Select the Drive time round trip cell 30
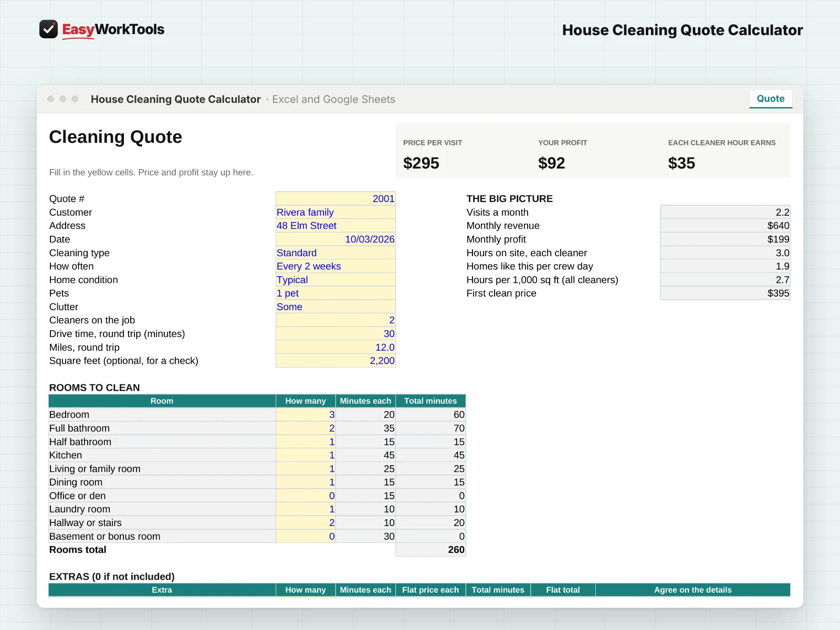 coord(335,334)
